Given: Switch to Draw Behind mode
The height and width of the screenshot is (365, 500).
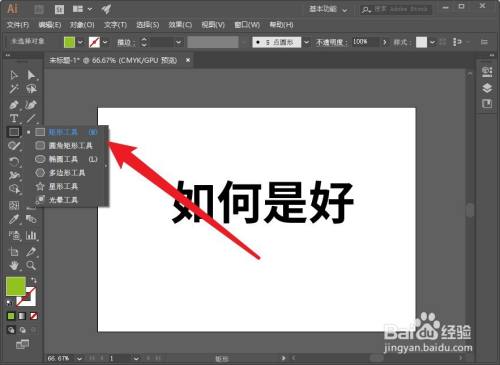Looking at the screenshot, I should tap(22, 330).
